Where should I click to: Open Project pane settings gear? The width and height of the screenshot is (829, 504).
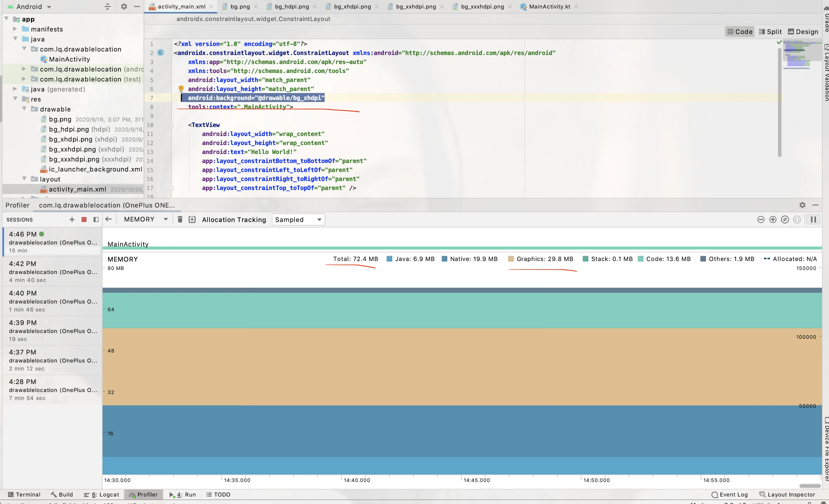[x=124, y=6]
